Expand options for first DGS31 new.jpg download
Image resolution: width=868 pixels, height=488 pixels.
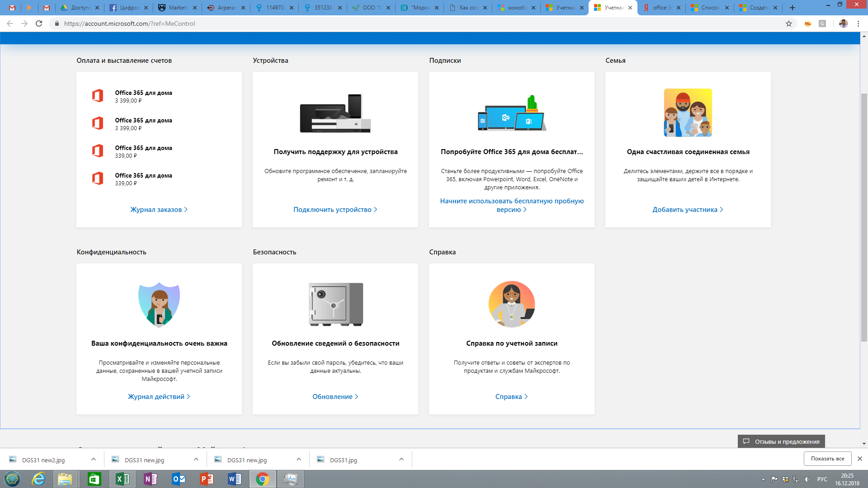point(196,460)
